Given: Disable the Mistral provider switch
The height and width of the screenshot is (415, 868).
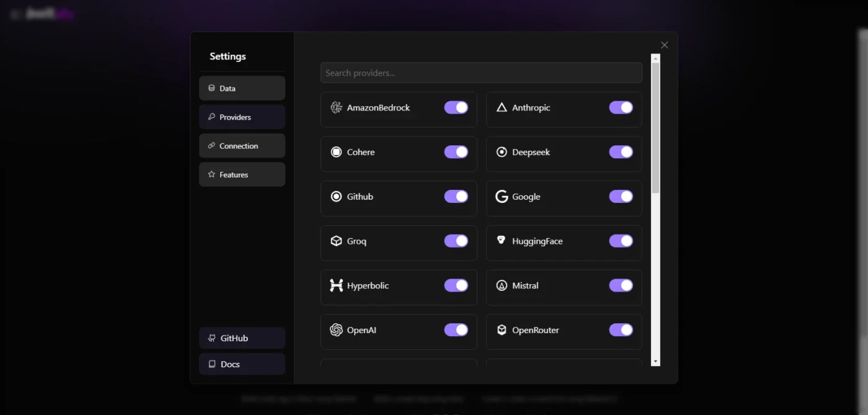Looking at the screenshot, I should (621, 285).
